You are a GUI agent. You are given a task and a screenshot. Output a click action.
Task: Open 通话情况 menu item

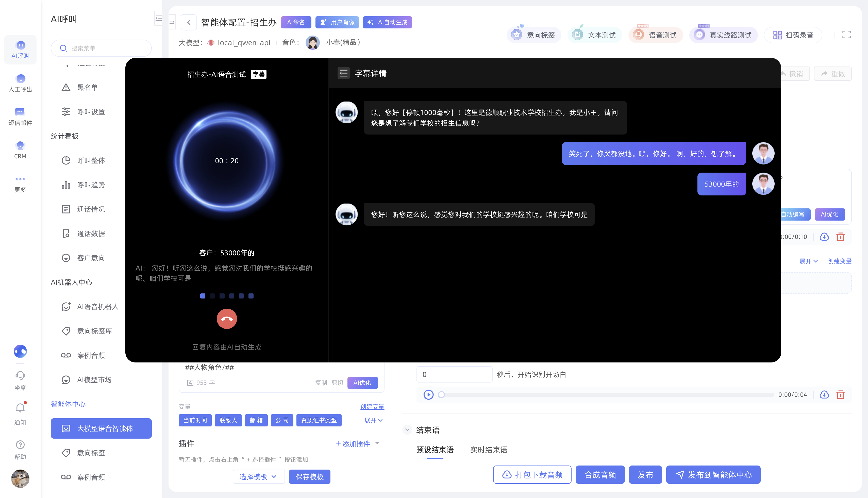[x=91, y=209]
